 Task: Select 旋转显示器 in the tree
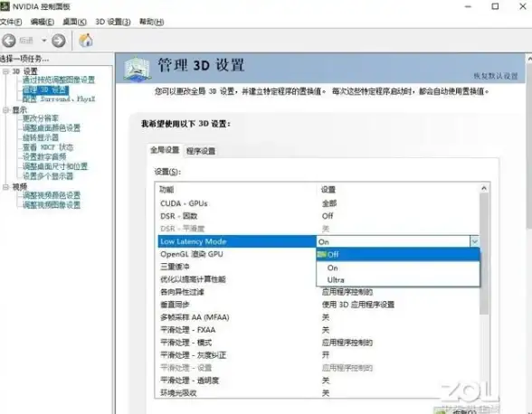point(41,137)
